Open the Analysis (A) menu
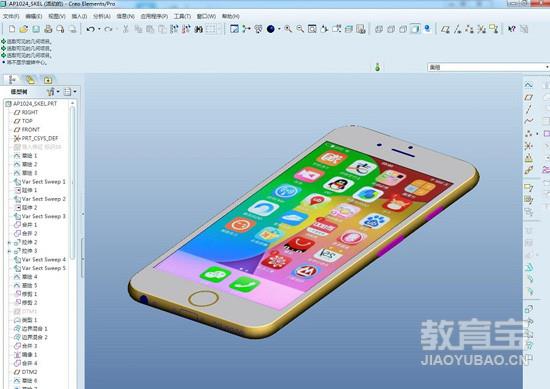This screenshot has width=550, height=389. 102,16
